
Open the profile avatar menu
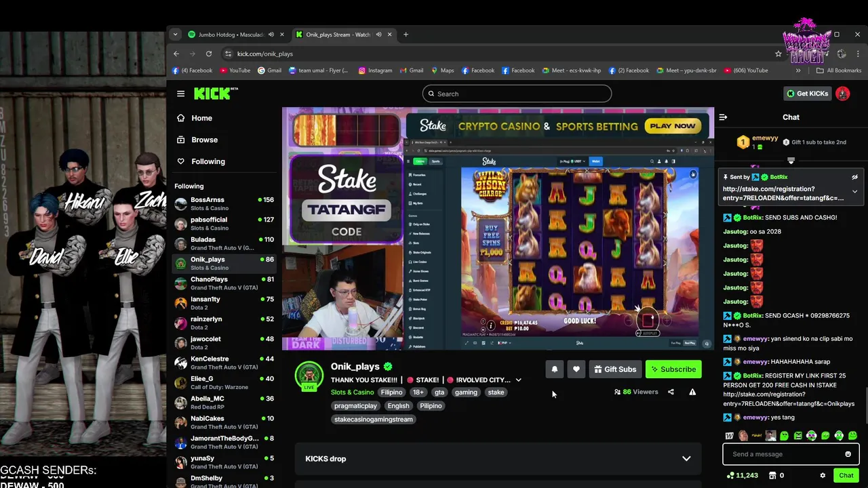(843, 94)
